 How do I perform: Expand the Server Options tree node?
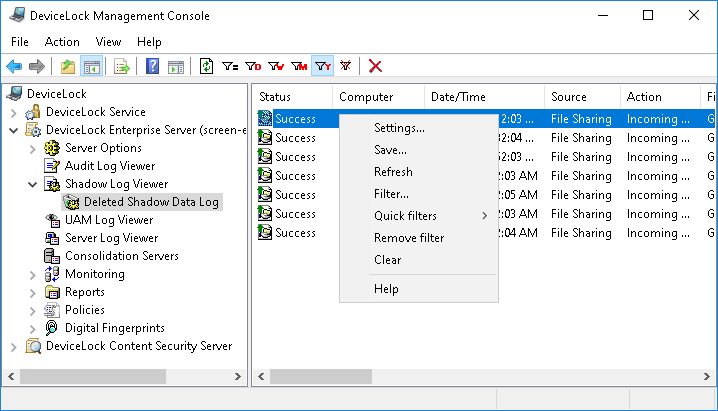pos(33,148)
